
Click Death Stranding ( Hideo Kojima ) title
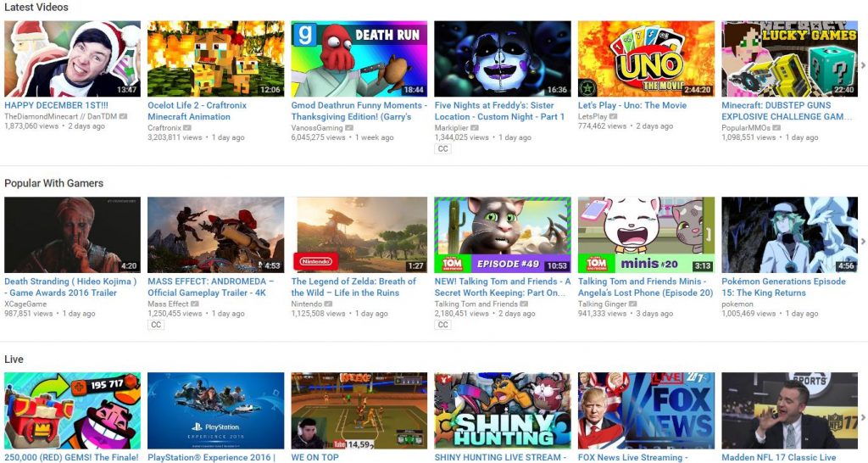click(x=70, y=287)
